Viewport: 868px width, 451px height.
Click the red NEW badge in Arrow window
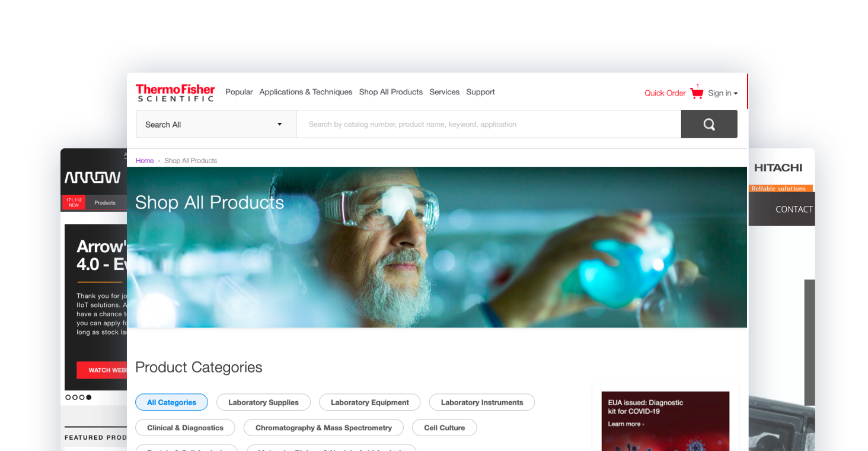[x=74, y=203]
